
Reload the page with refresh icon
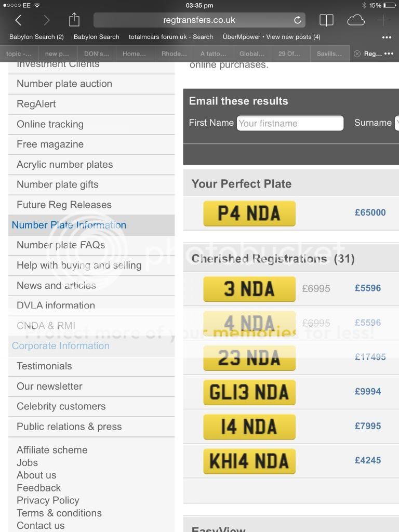click(x=297, y=20)
